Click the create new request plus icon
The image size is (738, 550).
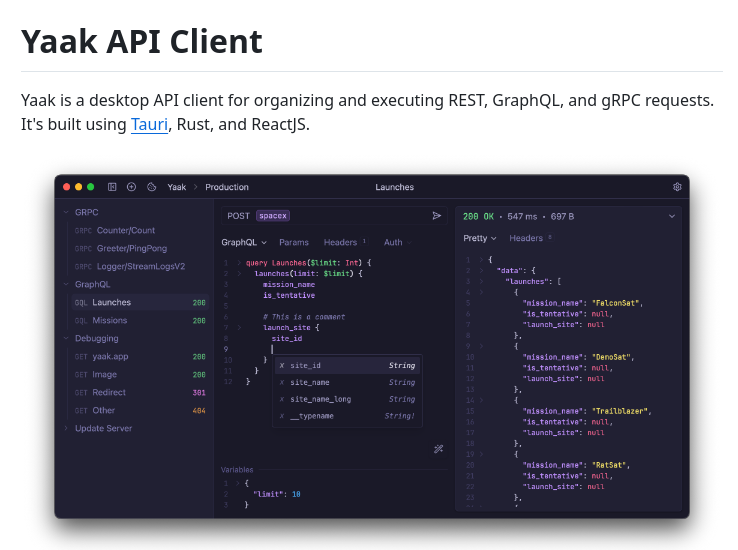coord(131,187)
